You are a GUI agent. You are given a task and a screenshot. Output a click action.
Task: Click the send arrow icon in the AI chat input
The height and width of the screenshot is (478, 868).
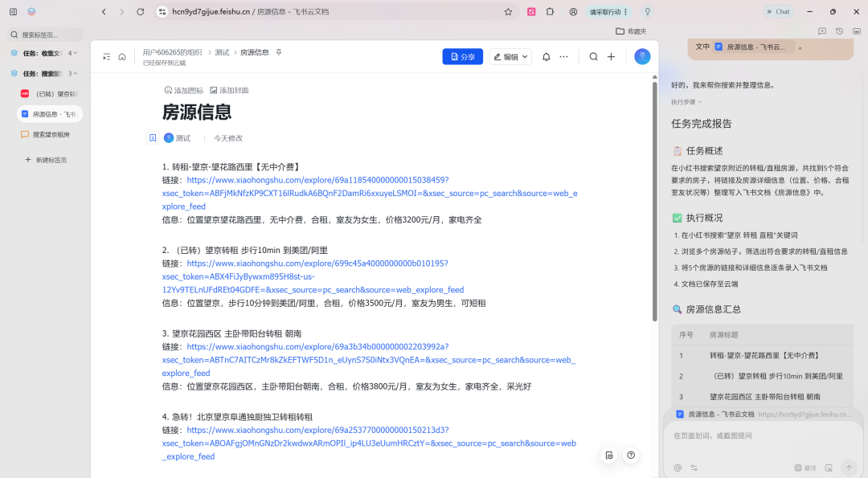(849, 468)
